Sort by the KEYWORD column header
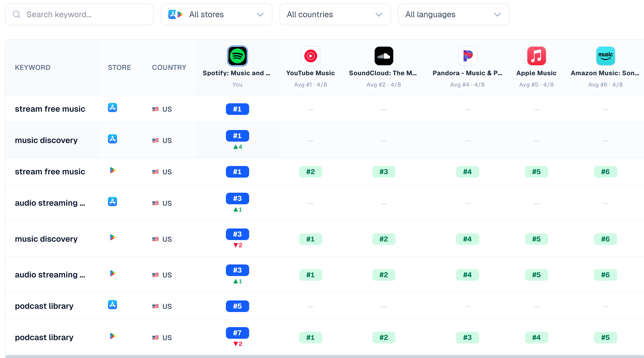The image size is (644, 358). 33,68
